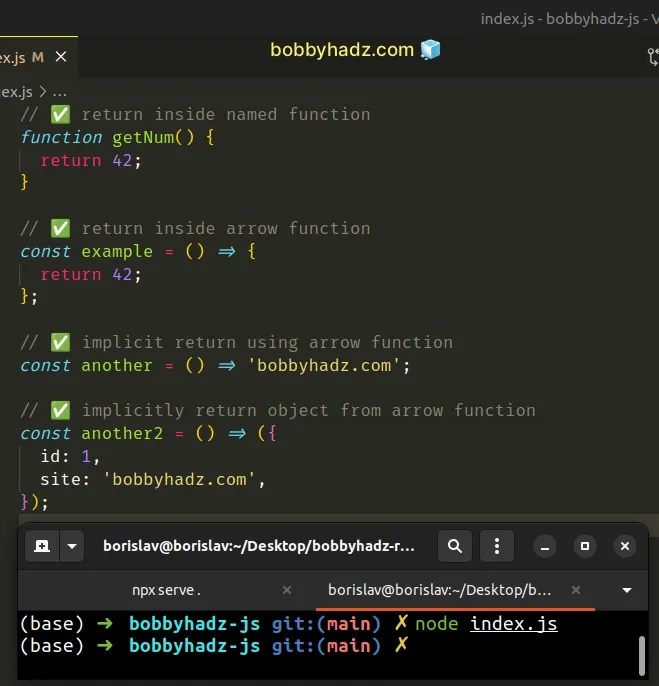Maximize the terminal window
This screenshot has height=686, width=659.
click(x=585, y=546)
